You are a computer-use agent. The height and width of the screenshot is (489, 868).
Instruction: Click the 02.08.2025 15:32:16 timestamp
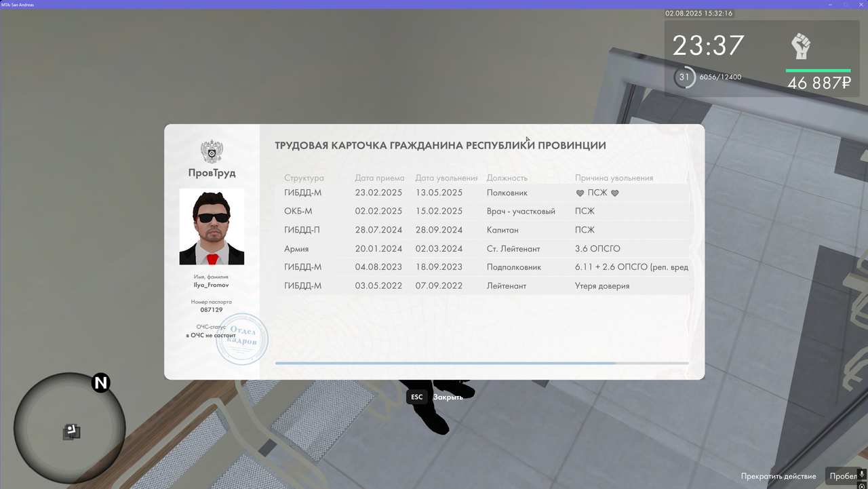pos(698,14)
